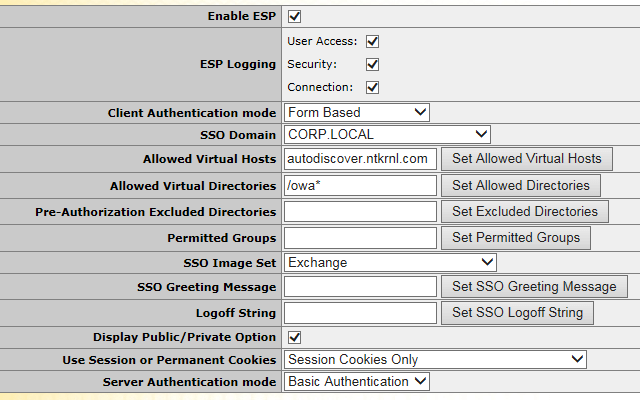
Task: Click Set SSO Greeting Message button
Action: point(534,287)
